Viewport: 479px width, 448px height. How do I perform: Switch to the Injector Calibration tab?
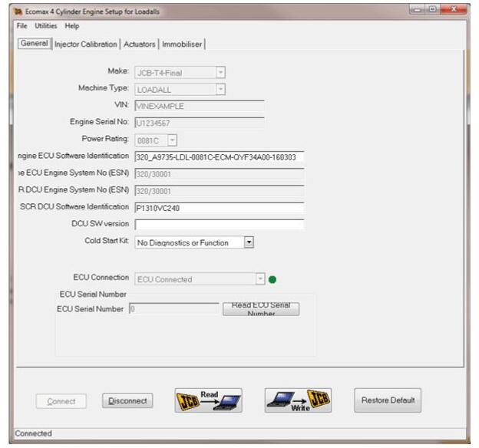(86, 44)
